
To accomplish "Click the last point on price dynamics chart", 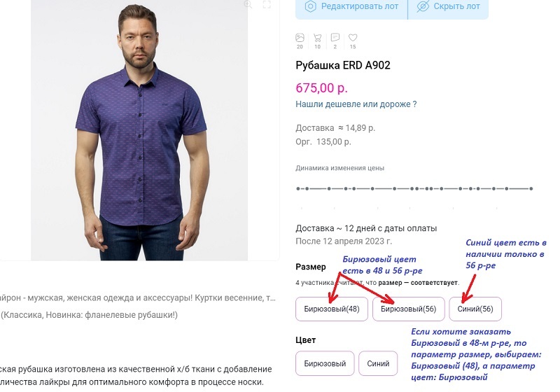I will pyautogui.click(x=532, y=188).
